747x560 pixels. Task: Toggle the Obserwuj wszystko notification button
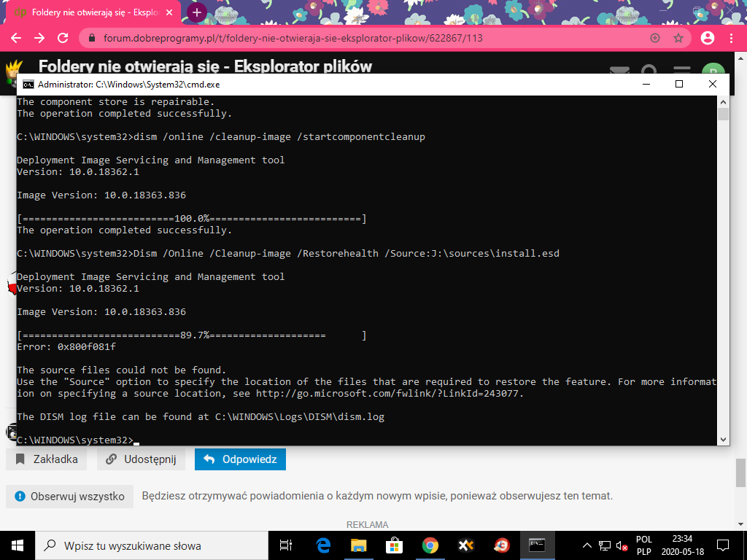coord(70,497)
